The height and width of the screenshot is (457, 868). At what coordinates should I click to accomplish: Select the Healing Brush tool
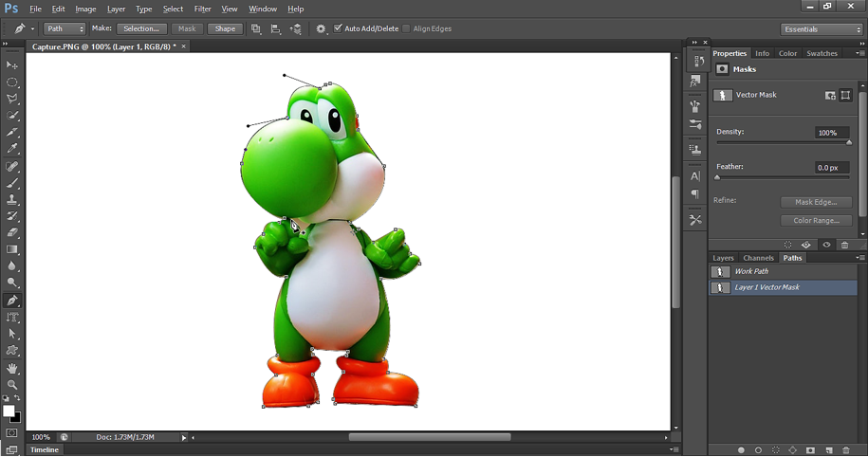coord(11,166)
